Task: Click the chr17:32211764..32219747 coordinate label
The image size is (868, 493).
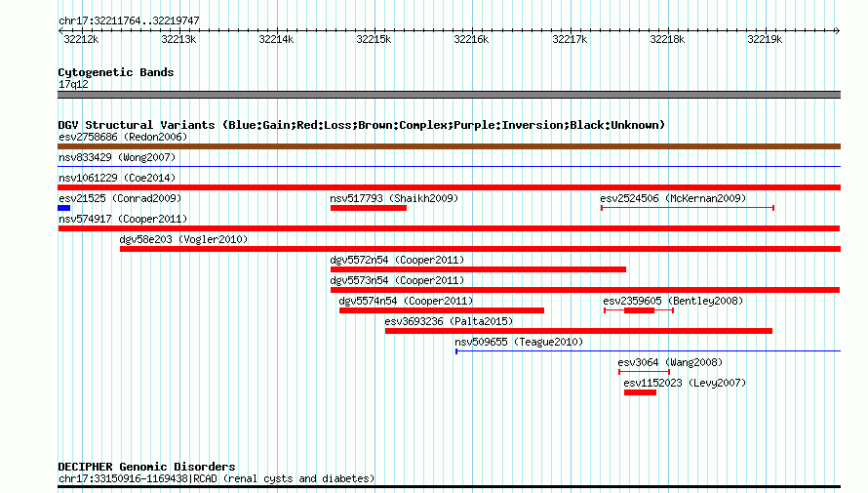Action: click(129, 21)
